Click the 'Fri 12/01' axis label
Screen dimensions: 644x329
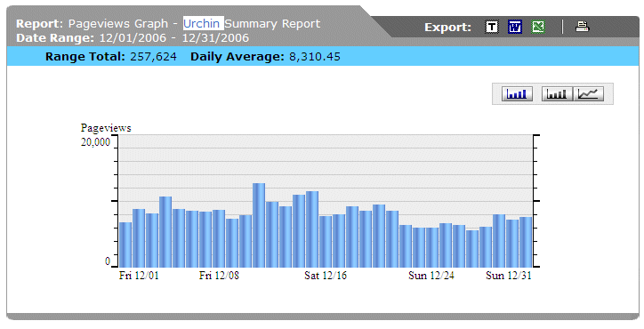tap(139, 275)
